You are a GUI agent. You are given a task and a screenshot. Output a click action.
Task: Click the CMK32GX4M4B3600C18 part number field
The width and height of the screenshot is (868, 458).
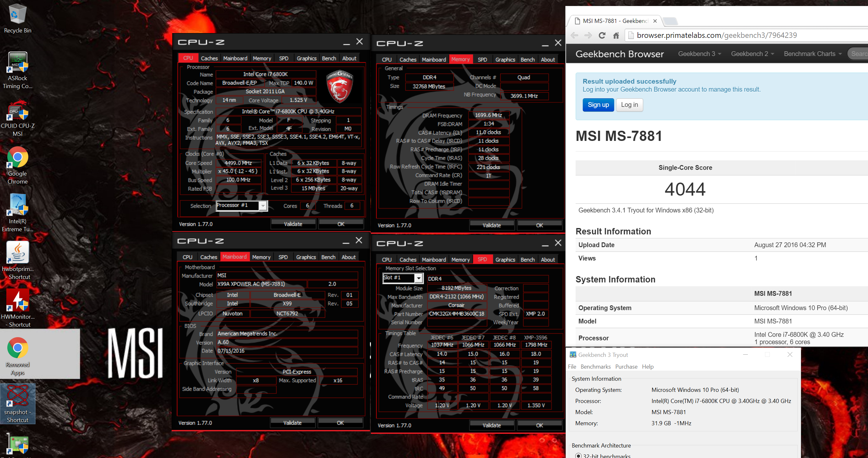(457, 314)
